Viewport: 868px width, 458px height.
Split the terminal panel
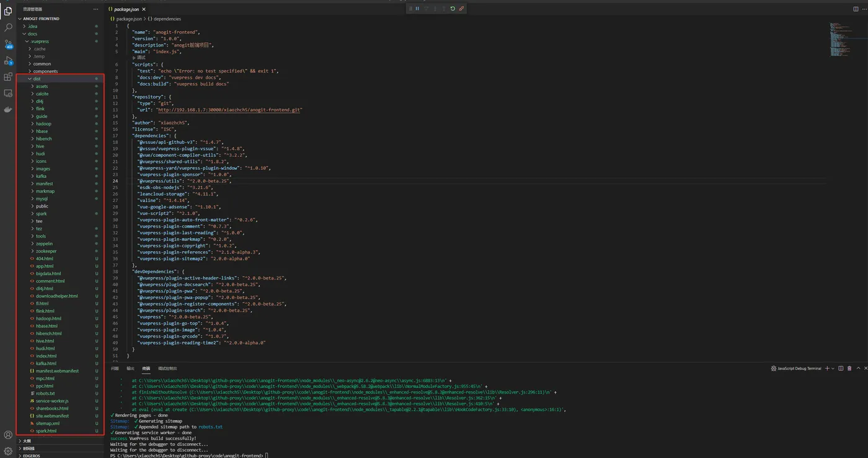pos(841,368)
